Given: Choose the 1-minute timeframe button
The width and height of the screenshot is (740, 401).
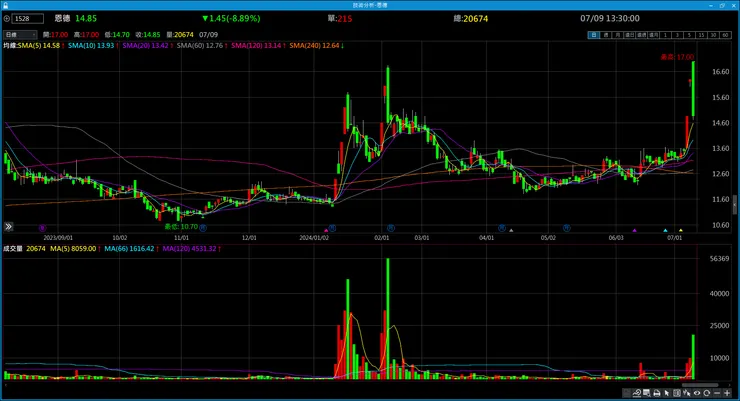Looking at the screenshot, I should click(665, 35).
